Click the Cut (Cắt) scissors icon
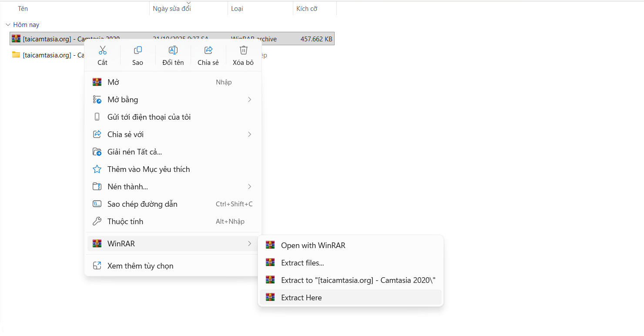Viewport: 644px width, 336px height. pyautogui.click(x=103, y=50)
